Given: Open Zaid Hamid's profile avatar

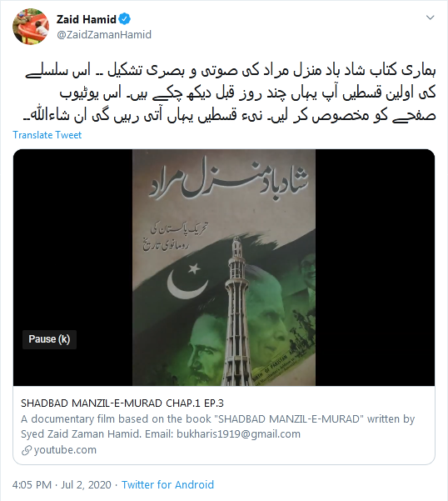Looking at the screenshot, I should [x=31, y=27].
